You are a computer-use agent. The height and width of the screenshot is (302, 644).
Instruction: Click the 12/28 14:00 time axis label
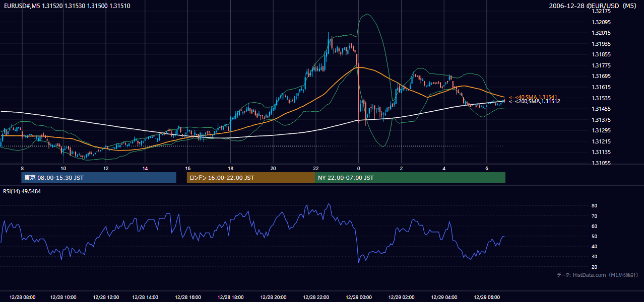[146, 297]
